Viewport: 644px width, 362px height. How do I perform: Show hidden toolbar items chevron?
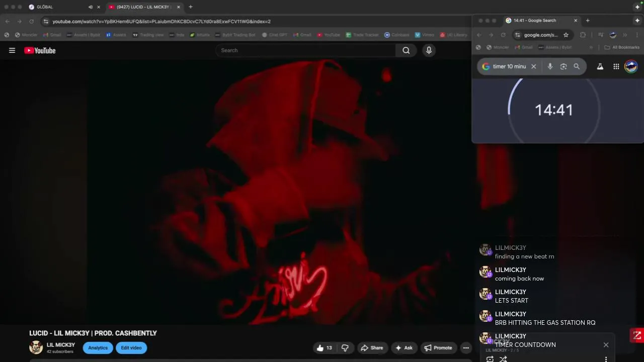tap(625, 35)
